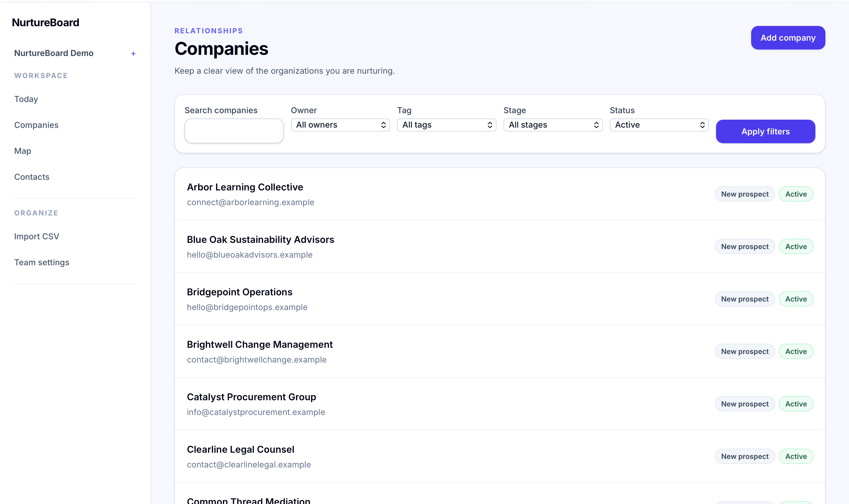The image size is (849, 504).
Task: Click contact@brightwellchange.example email text
Action: 257,360
